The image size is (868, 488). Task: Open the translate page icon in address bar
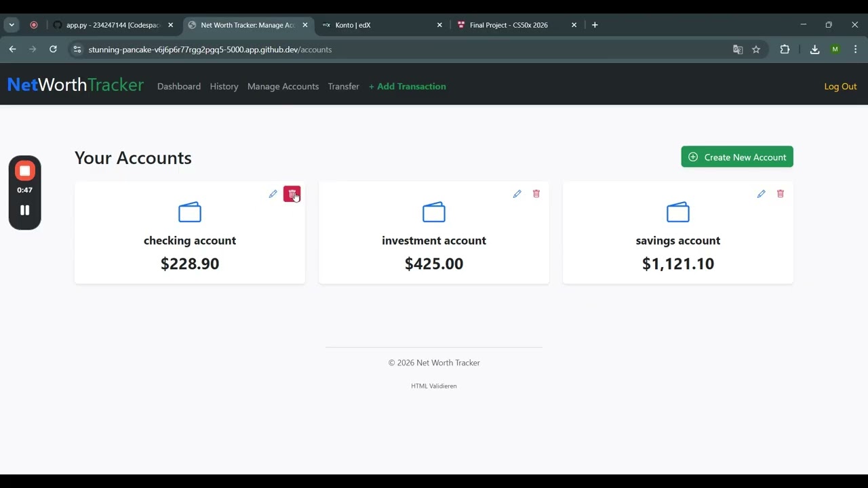pos(738,49)
